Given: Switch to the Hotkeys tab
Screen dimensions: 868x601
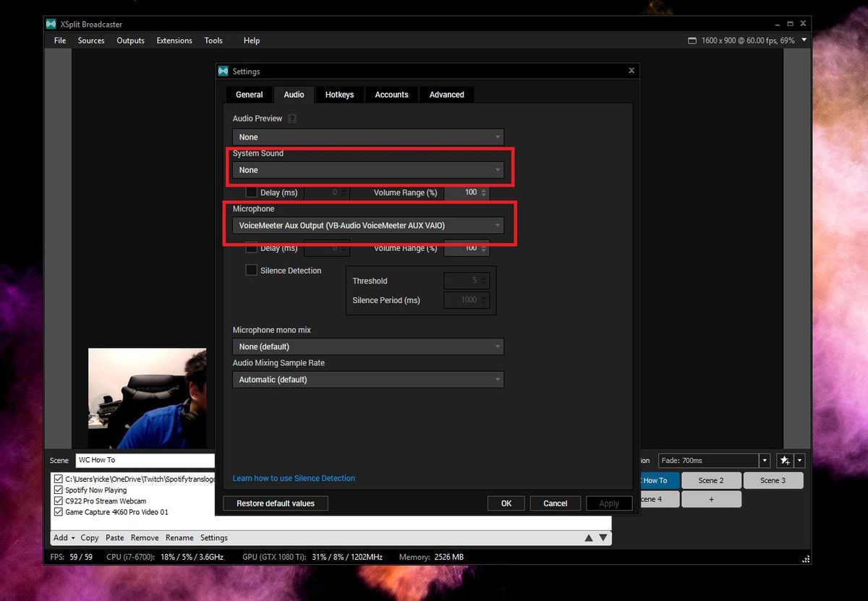Looking at the screenshot, I should pos(339,94).
